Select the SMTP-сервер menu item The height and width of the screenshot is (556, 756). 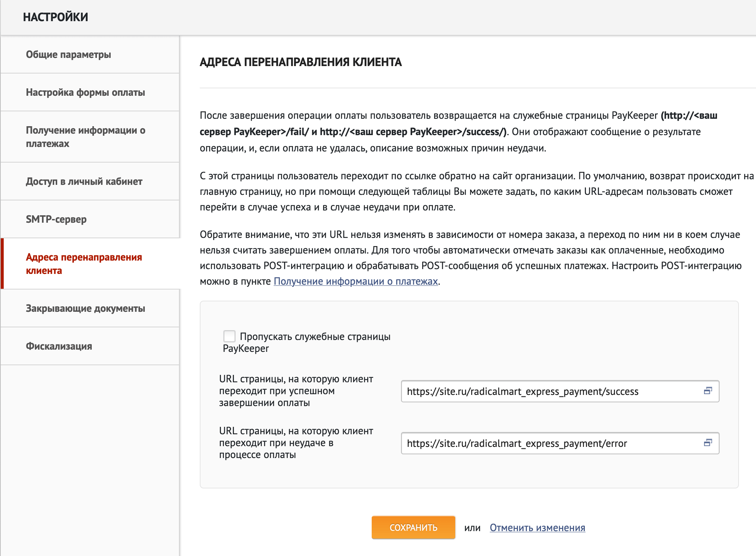(x=56, y=219)
